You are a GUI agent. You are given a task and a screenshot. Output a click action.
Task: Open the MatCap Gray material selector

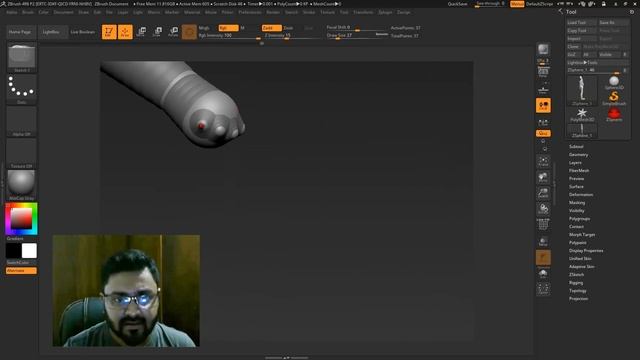[x=22, y=185]
